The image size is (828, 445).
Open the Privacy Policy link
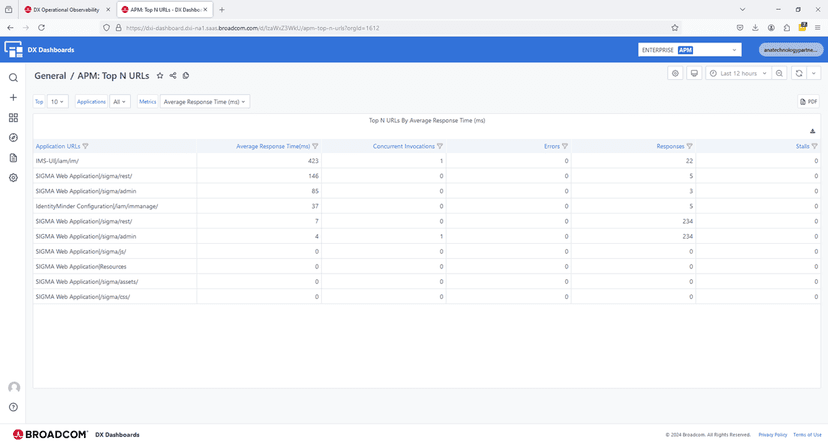click(x=772, y=435)
